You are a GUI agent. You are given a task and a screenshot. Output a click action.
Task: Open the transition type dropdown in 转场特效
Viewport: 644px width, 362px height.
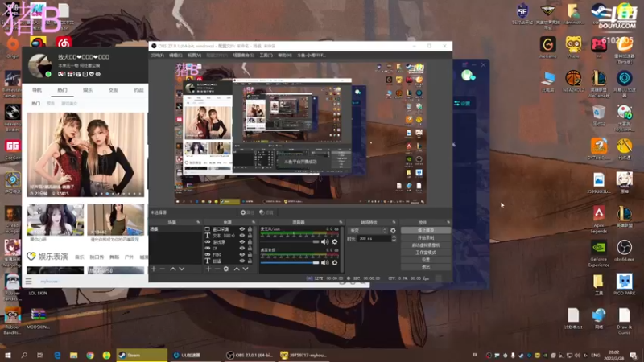click(x=368, y=231)
